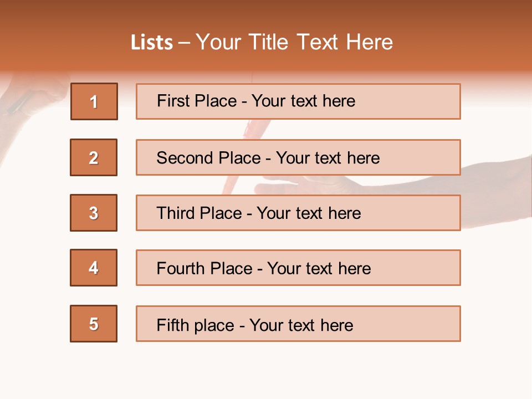
Task: Select the "Third Place" text box
Action: 298,213
